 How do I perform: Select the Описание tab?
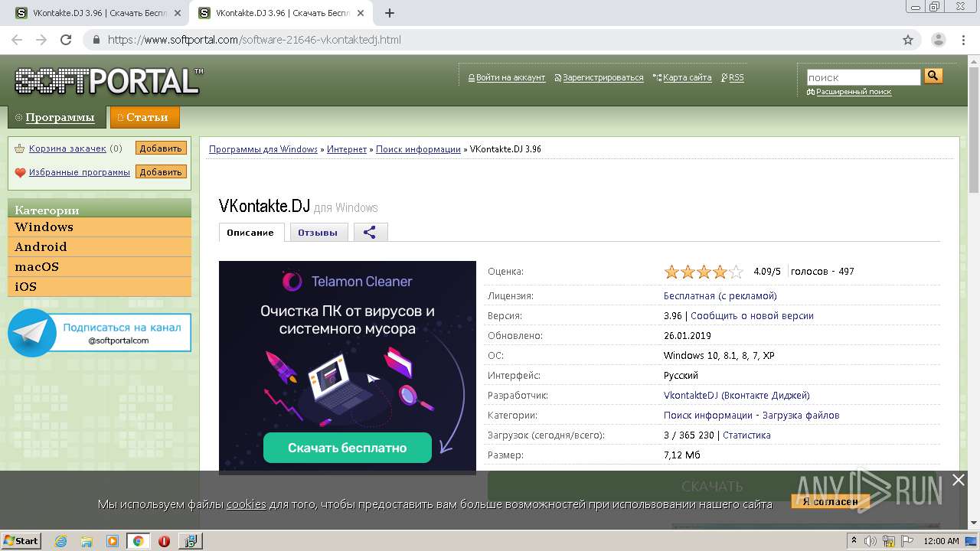pyautogui.click(x=250, y=233)
